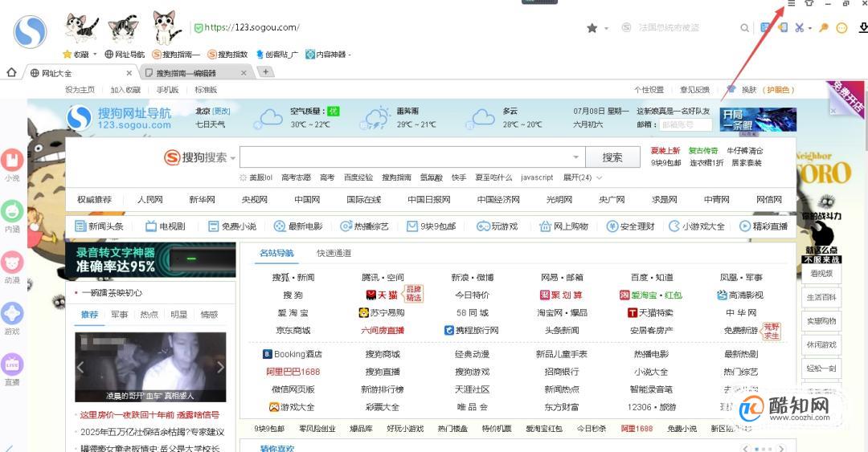Select the 名站导航 tab
This screenshot has width=868, height=452.
[x=276, y=254]
